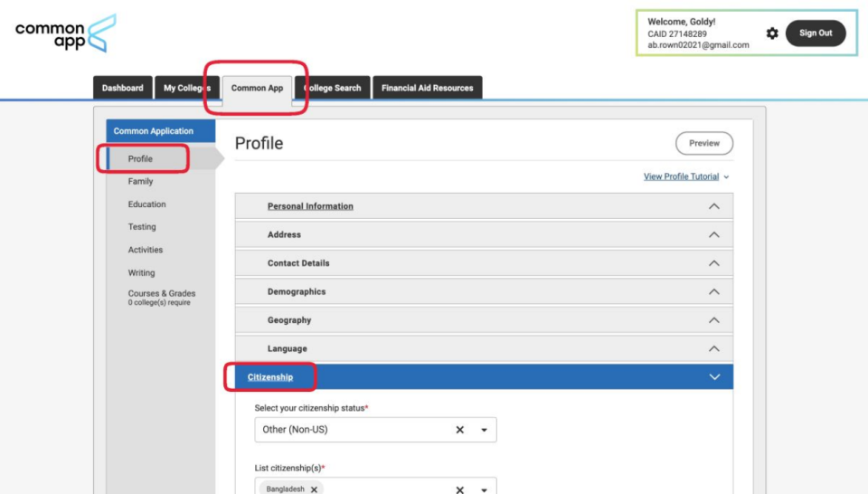This screenshot has width=868, height=494.
Task: Expand the Address section chevron
Action: [714, 235]
